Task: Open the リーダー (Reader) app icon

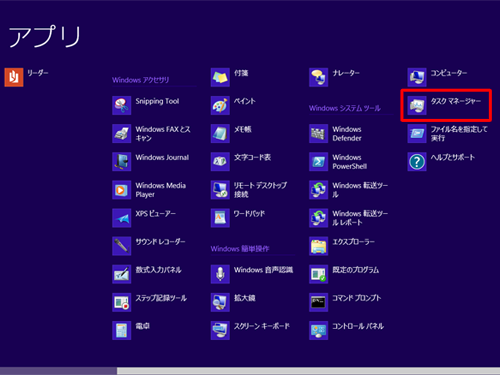Action: point(14,77)
